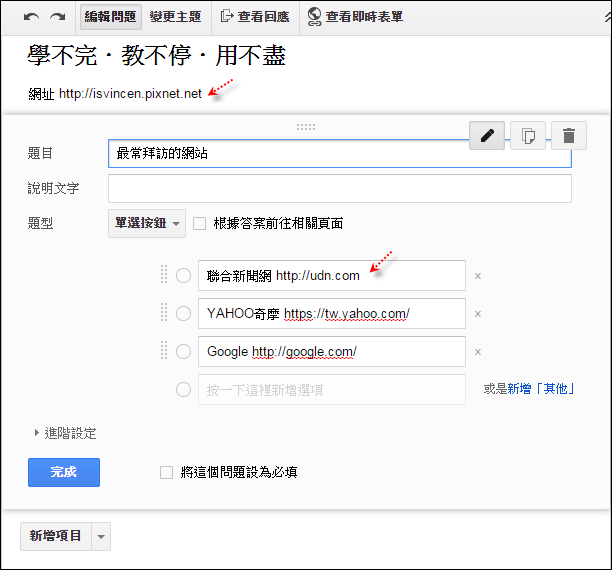Select radio button for Google option
The height and width of the screenshot is (570, 612).
(x=183, y=351)
